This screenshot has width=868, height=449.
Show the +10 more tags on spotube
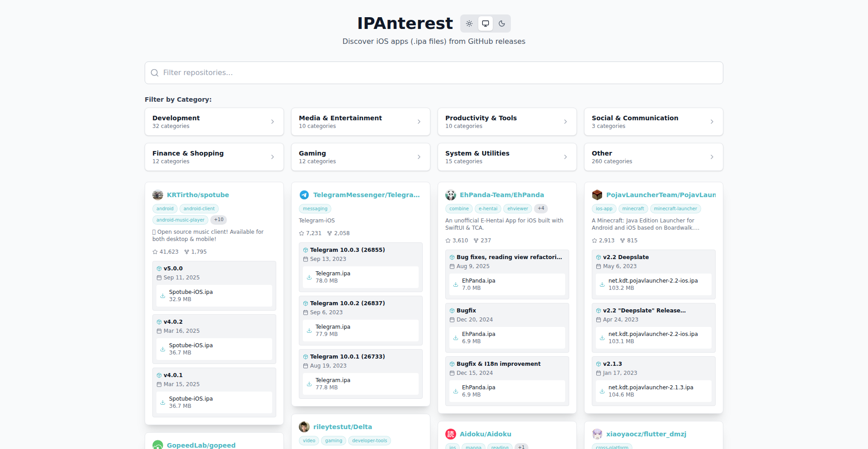tap(219, 220)
